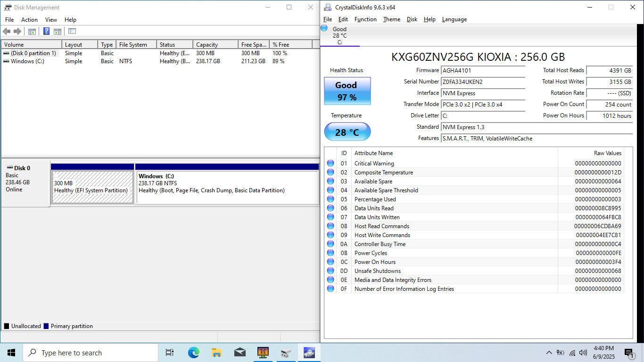Viewport: 644px width, 362px height.
Task: Click the Good 97 % health status button
Action: click(x=347, y=91)
